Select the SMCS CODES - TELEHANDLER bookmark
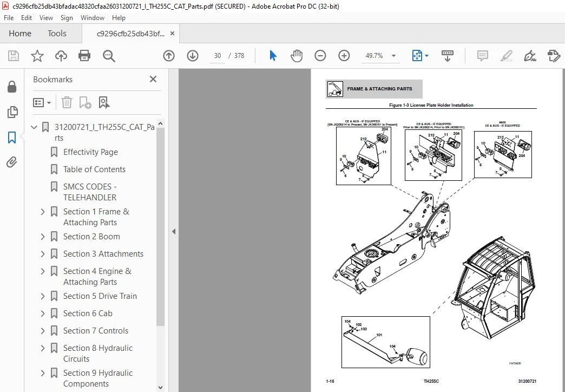 [90, 192]
